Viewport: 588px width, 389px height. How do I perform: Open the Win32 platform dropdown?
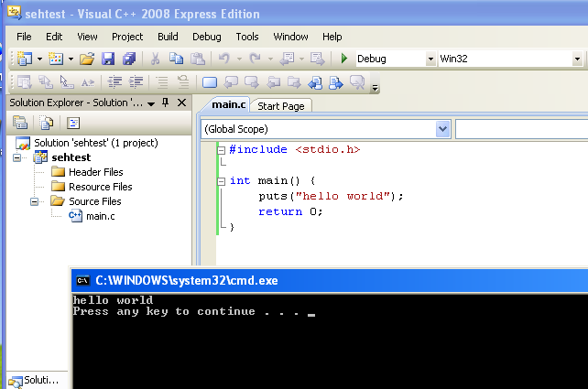point(577,59)
